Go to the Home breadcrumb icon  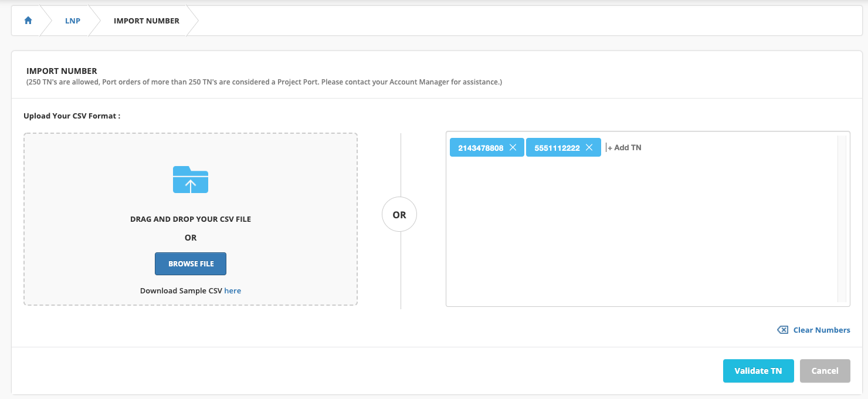click(28, 21)
